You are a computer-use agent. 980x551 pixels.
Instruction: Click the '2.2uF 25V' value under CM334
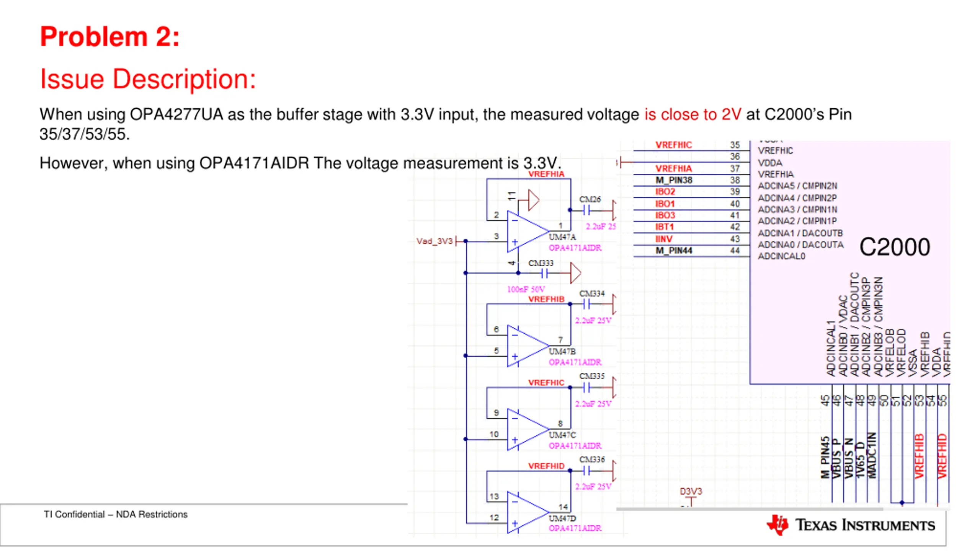click(593, 321)
